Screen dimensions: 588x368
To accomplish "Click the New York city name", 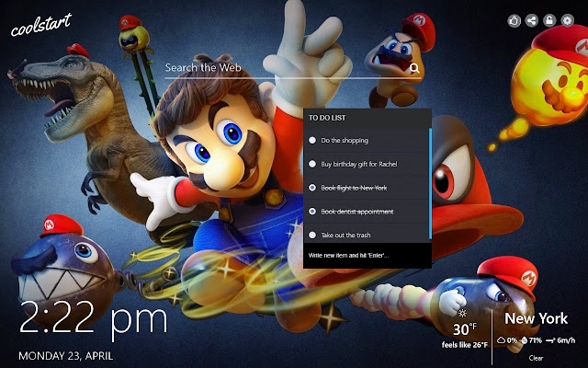I will tap(537, 319).
